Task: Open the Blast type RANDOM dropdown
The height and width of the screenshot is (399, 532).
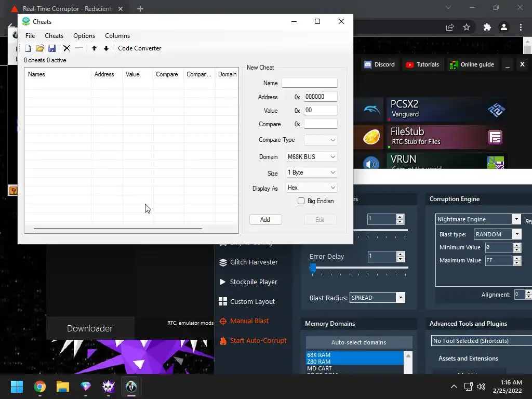Action: pos(497,234)
